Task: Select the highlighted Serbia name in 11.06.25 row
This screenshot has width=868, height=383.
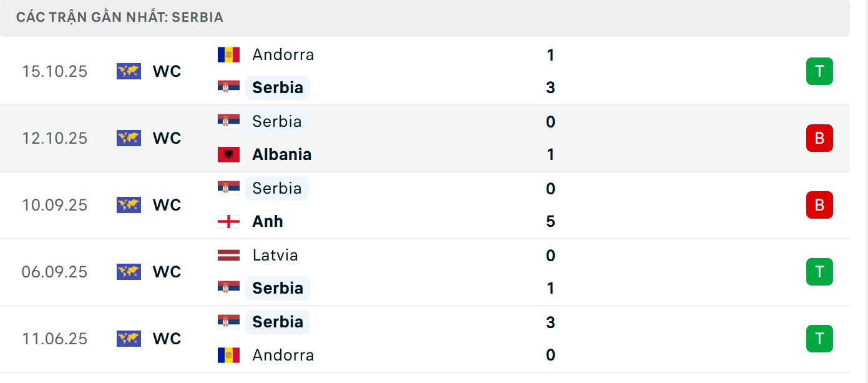Action: click(277, 322)
